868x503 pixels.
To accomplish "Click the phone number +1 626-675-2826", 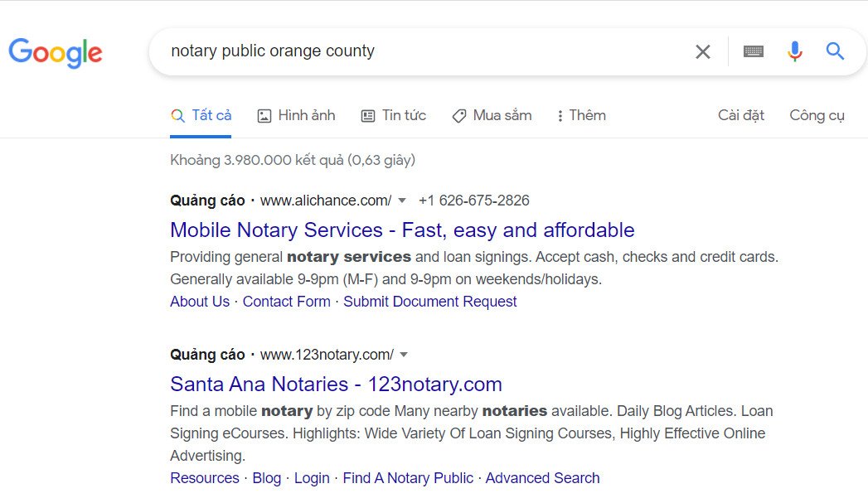I will [x=474, y=201].
